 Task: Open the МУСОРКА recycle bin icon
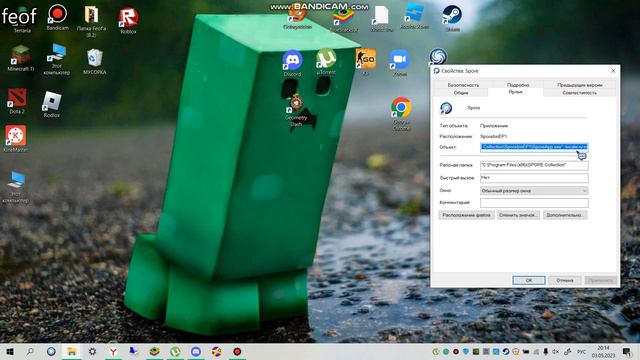[x=95, y=61]
